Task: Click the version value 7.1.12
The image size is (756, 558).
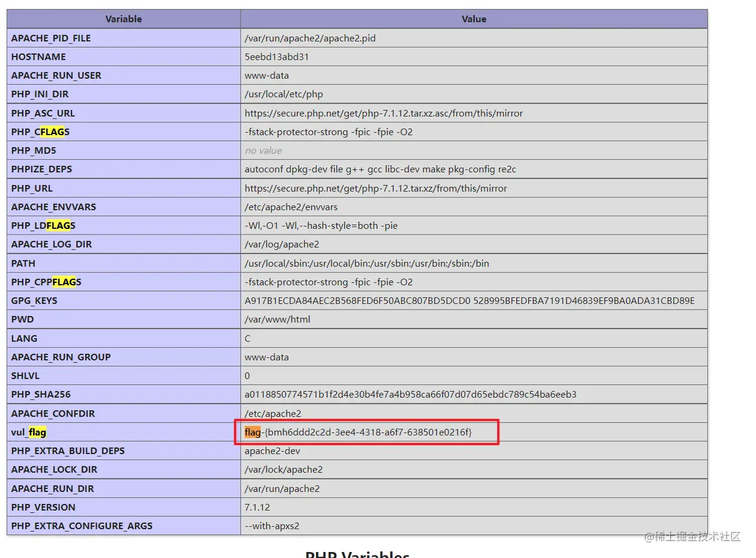Action: [257, 508]
